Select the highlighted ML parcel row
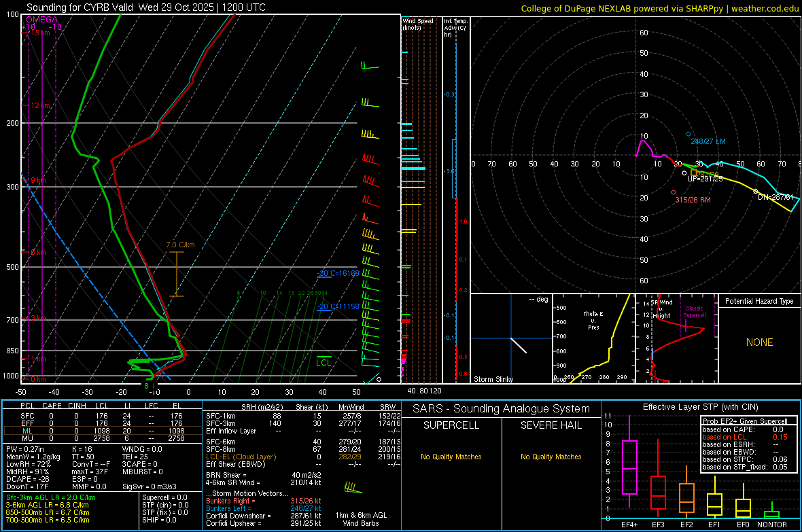This screenshot has width=802, height=532. (102, 431)
